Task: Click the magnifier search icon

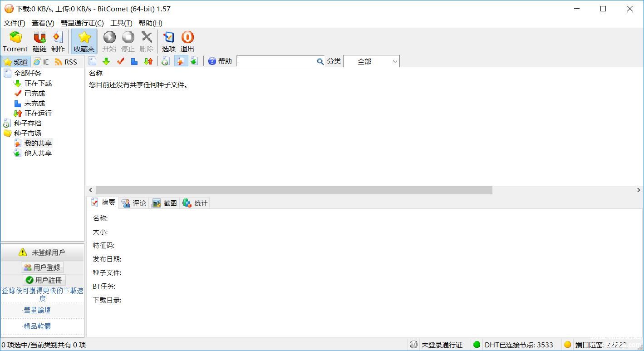Action: (x=320, y=61)
